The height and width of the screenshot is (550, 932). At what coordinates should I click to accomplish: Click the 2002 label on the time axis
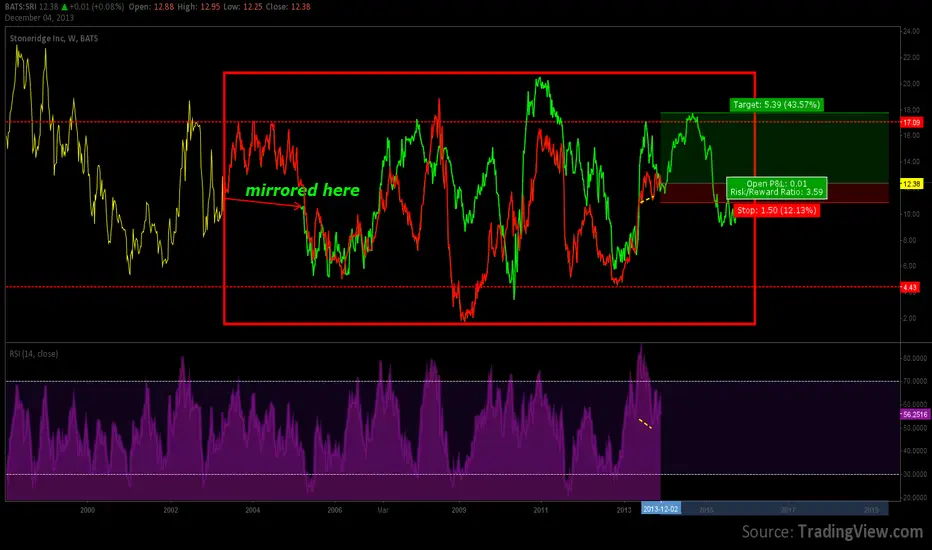point(171,510)
